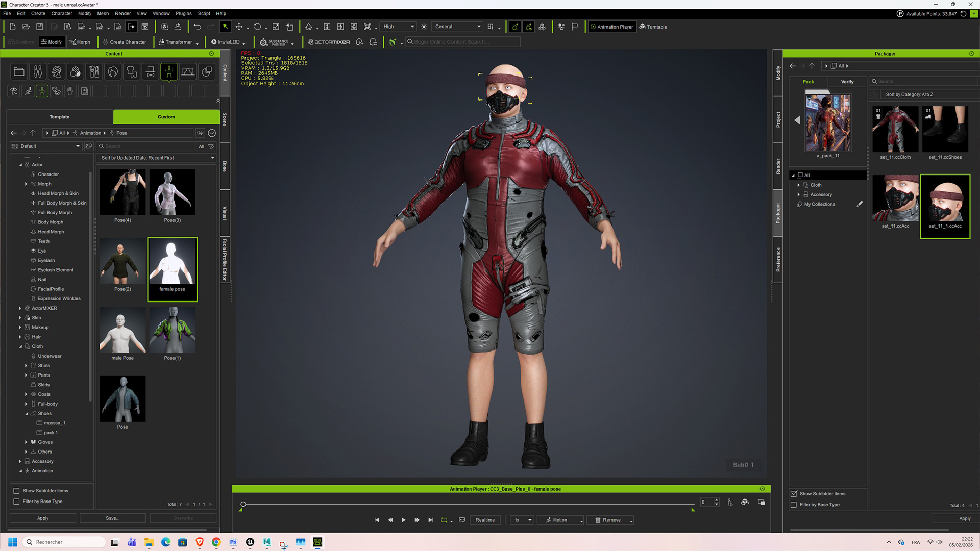Click the animation timeline playhead handle
Image resolution: width=980 pixels, height=551 pixels.
(243, 504)
